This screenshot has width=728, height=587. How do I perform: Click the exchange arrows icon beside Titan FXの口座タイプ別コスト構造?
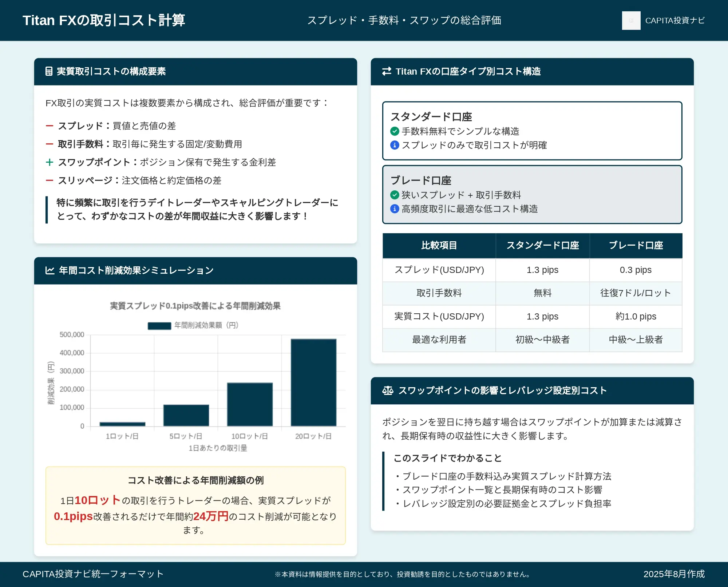pos(387,71)
